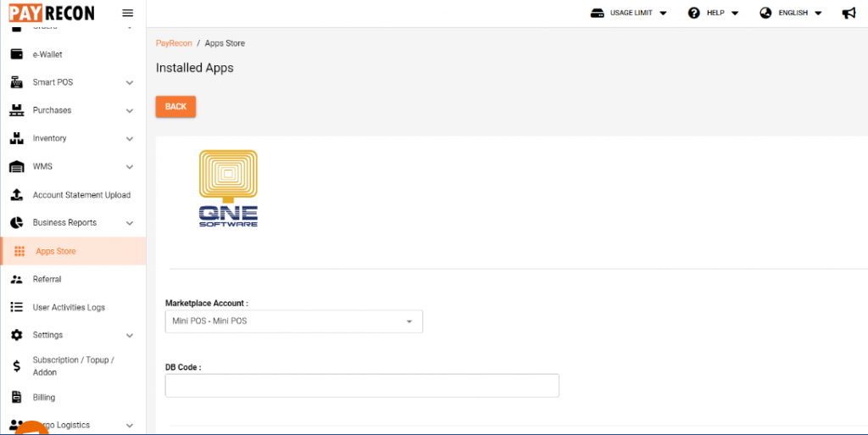
Task: Click the Business Reports pie chart icon
Action: click(17, 222)
